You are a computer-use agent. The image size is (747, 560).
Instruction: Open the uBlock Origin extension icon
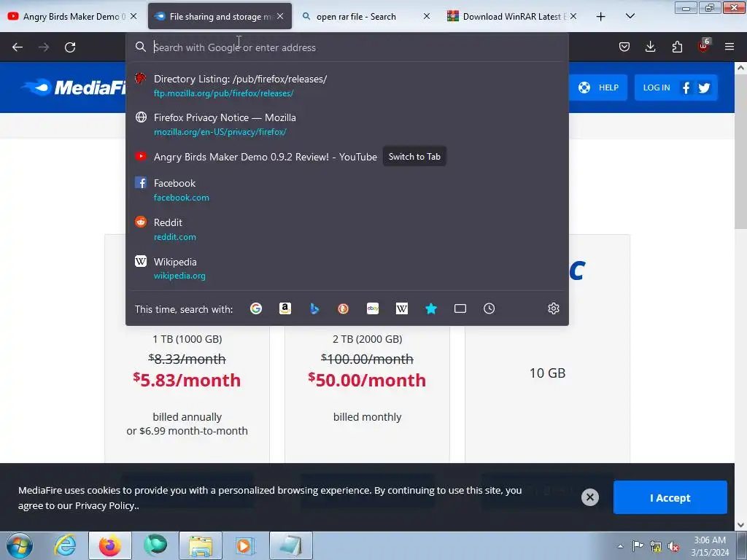pos(704,46)
